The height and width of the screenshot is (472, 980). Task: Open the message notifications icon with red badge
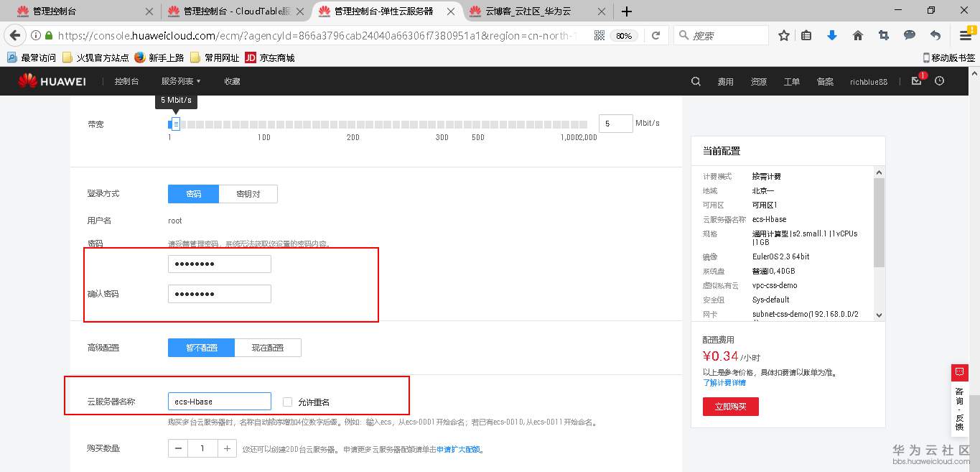pyautogui.click(x=915, y=81)
